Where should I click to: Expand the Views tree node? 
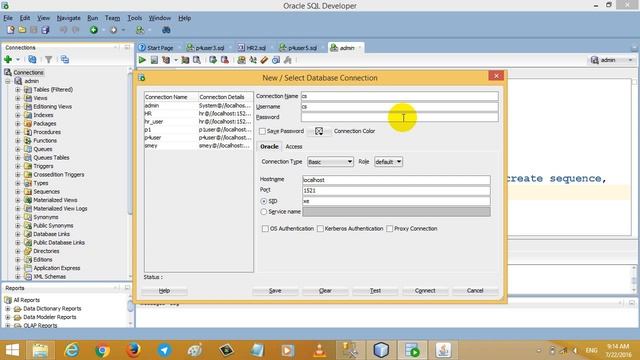click(x=18, y=98)
